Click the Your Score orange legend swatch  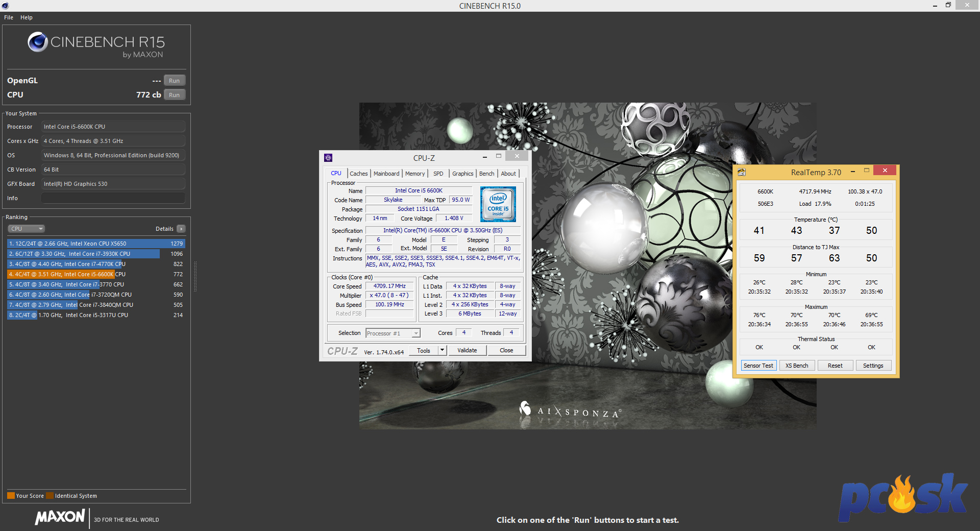(11, 495)
